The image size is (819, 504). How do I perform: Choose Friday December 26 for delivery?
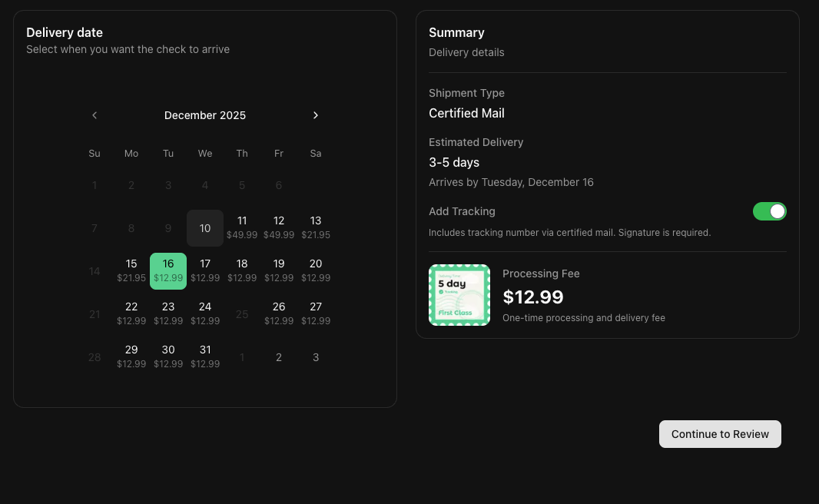coord(279,313)
